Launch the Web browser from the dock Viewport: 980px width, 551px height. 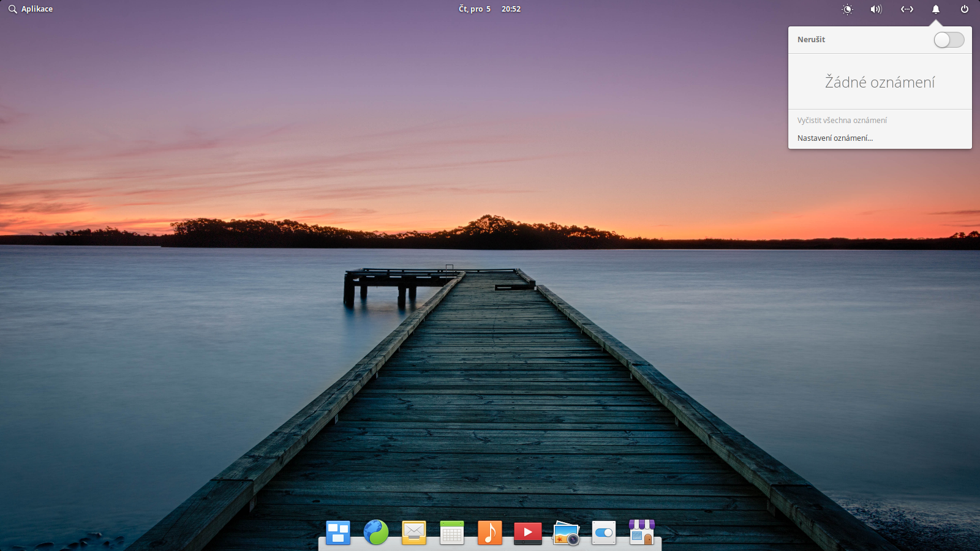[x=375, y=533]
